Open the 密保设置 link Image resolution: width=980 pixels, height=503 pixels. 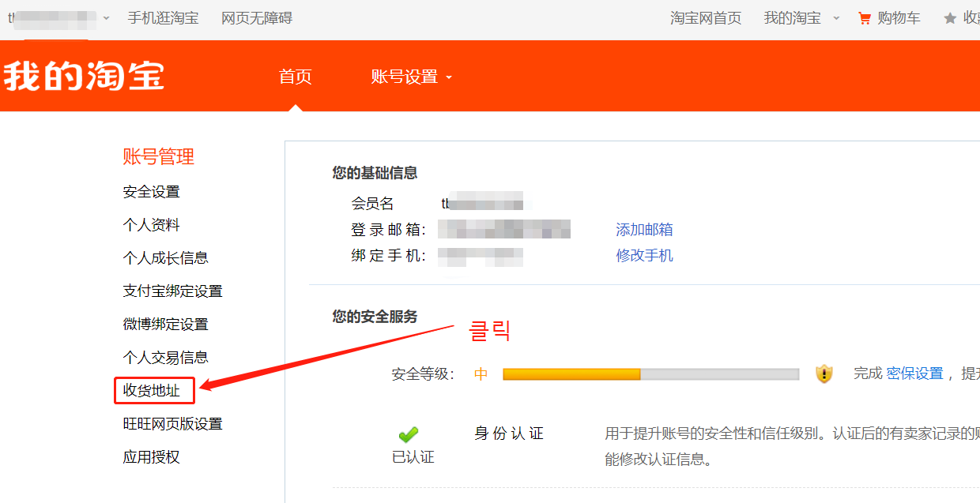point(915,373)
